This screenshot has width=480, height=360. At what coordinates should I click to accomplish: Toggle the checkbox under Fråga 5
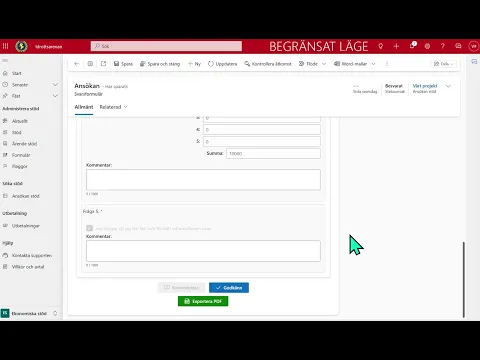pos(89,228)
